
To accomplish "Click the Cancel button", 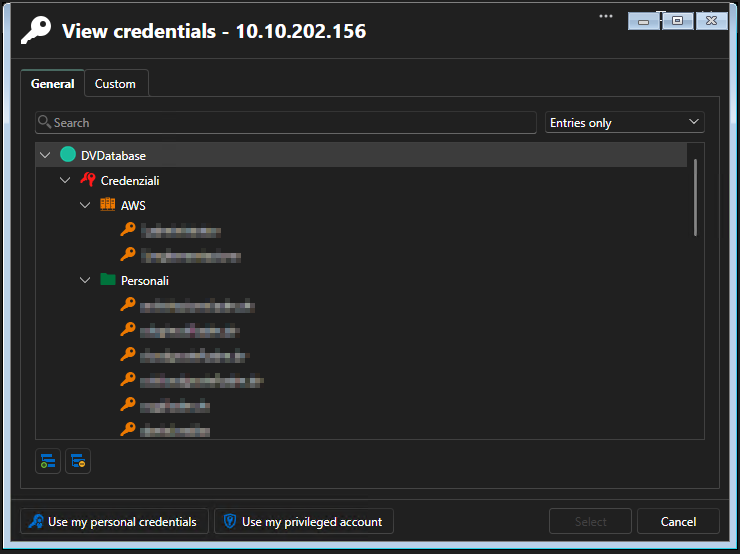I will [x=678, y=521].
